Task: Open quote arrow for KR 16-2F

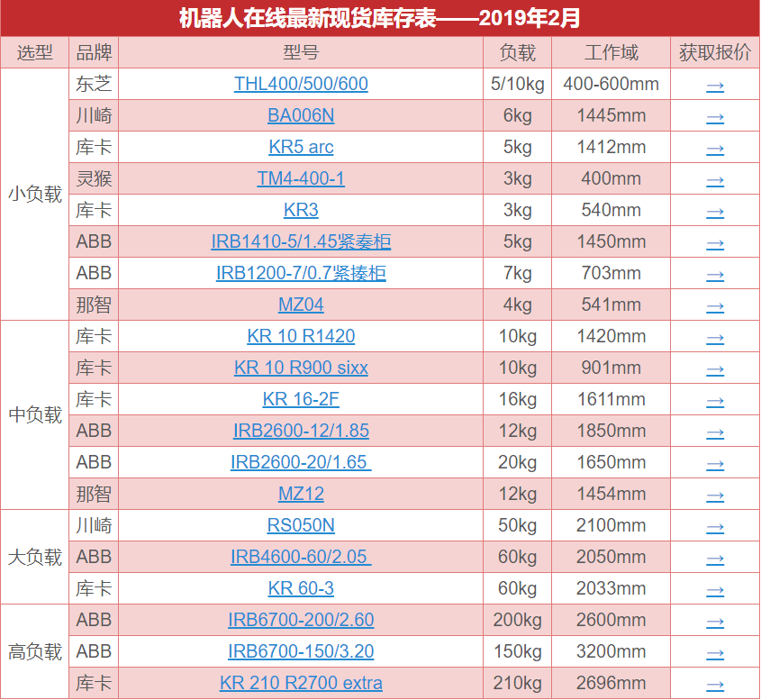Action: point(715,401)
